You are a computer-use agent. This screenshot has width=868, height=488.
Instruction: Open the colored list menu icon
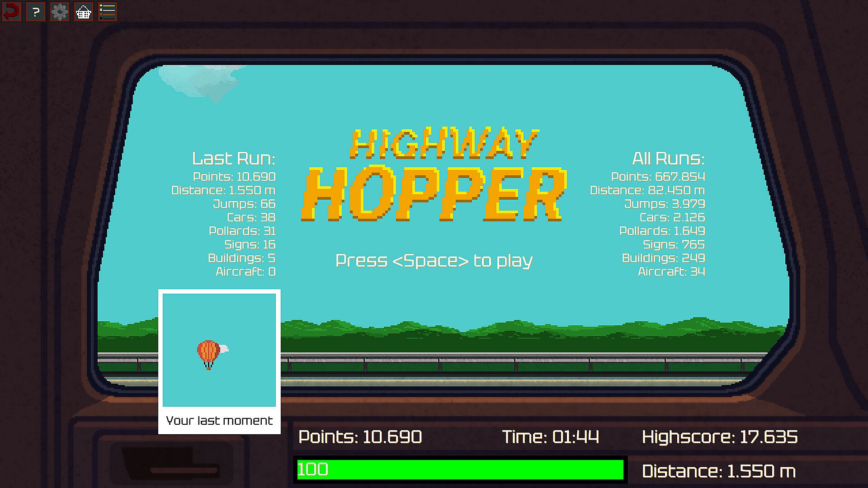(107, 12)
